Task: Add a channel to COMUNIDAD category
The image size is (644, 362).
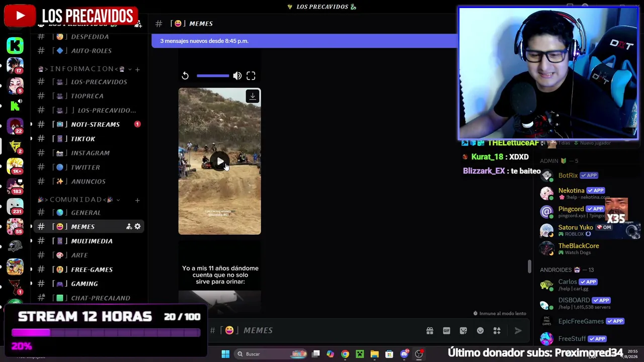Action: click(137, 200)
